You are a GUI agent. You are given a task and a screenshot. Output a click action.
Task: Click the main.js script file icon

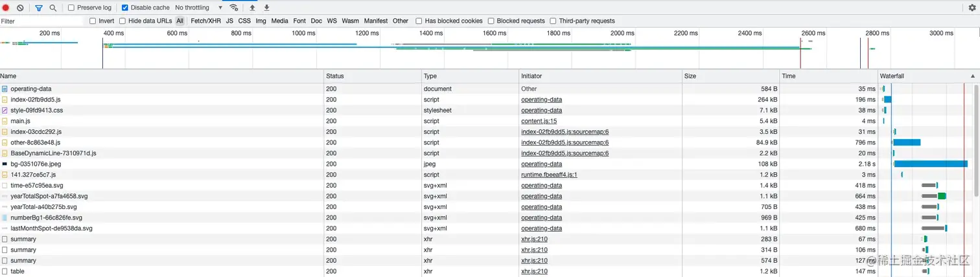[5, 121]
